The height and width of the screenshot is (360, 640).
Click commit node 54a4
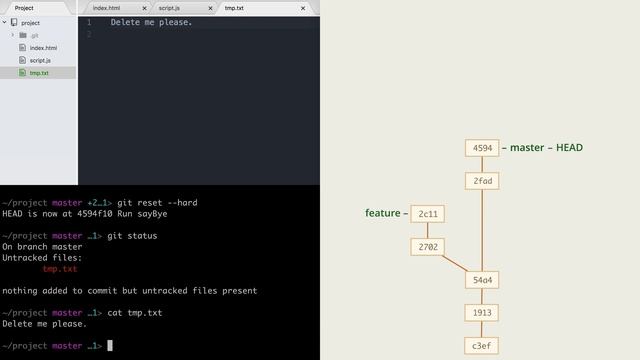click(482, 280)
